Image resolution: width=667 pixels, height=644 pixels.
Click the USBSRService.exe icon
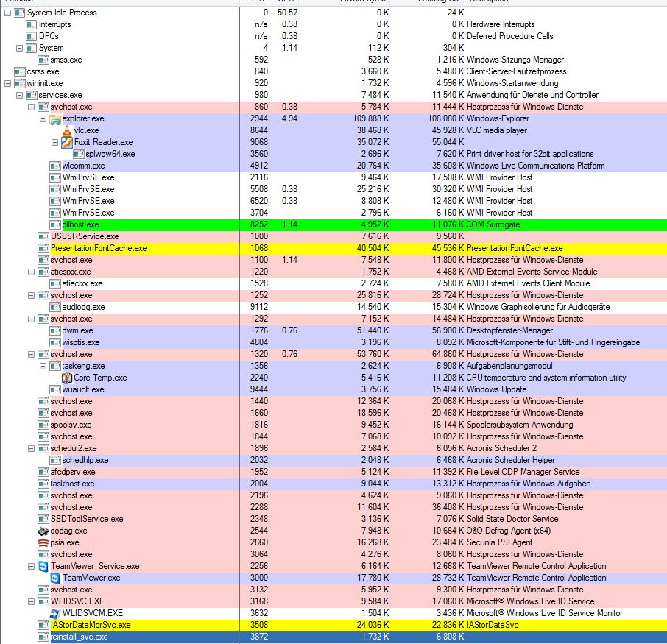[x=43, y=236]
